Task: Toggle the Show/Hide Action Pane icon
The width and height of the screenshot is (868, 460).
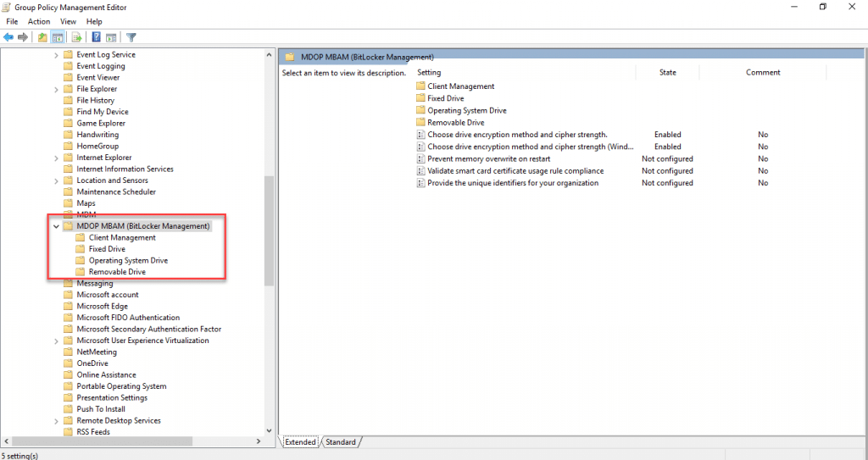Action: [111, 37]
